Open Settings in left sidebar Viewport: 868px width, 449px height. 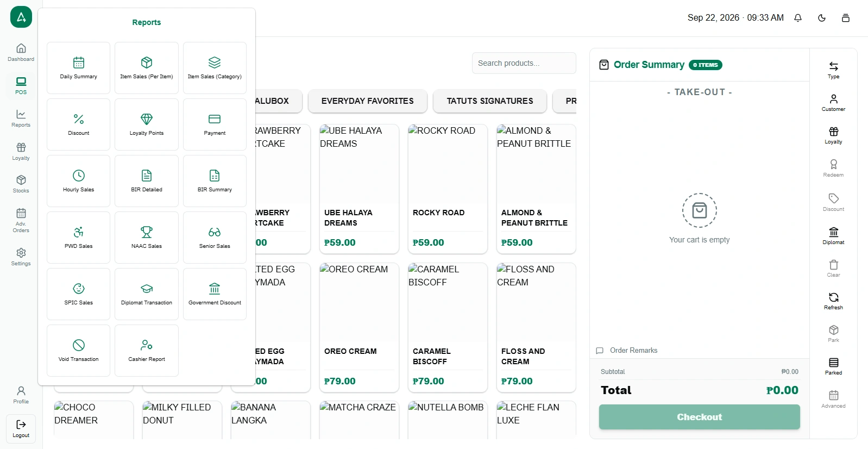point(21,257)
